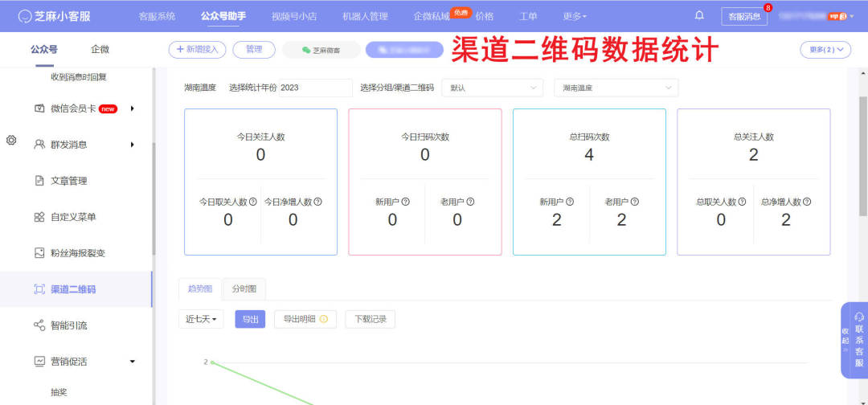Expand the 微信会员卡 submenu arrow
The width and height of the screenshot is (868, 405).
tap(133, 108)
